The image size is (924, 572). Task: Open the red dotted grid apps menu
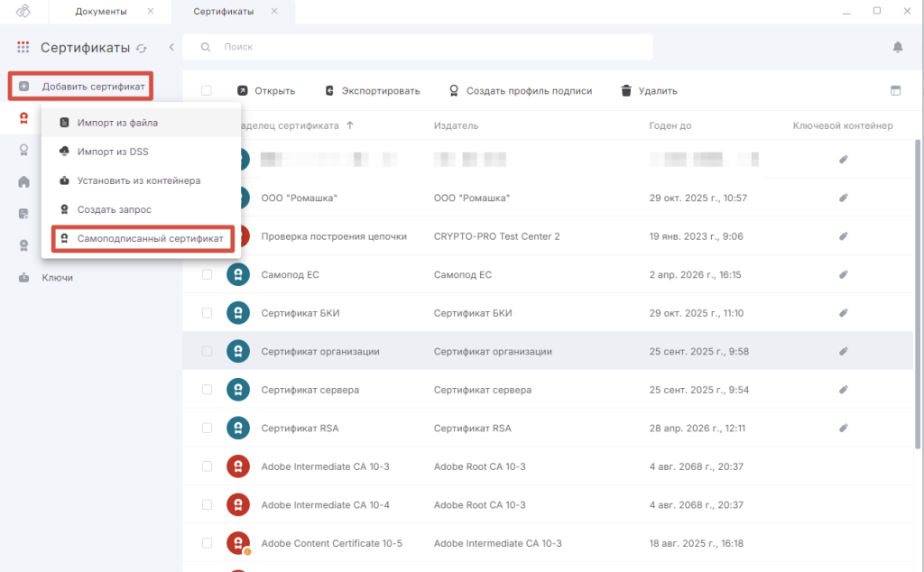coord(23,47)
